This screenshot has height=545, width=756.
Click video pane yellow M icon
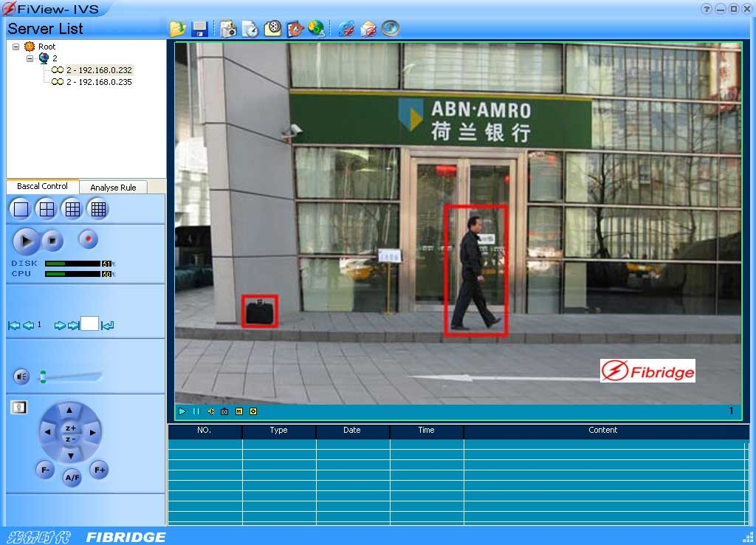[239, 411]
